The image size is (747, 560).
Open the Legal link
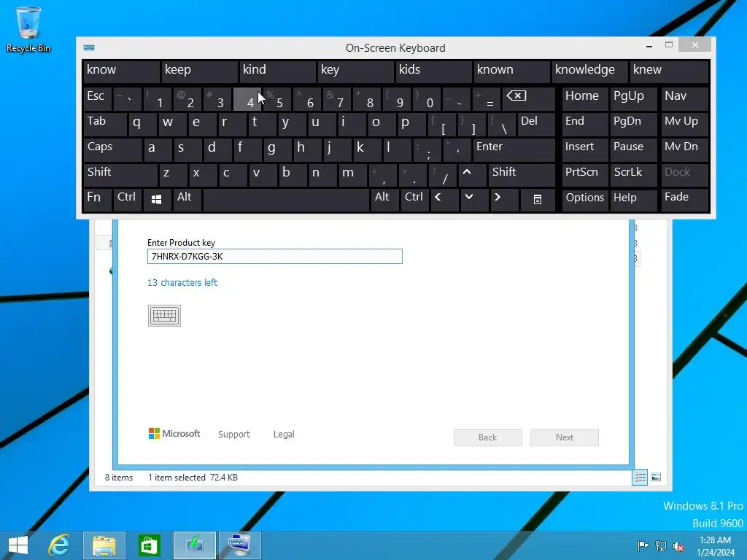point(284,435)
